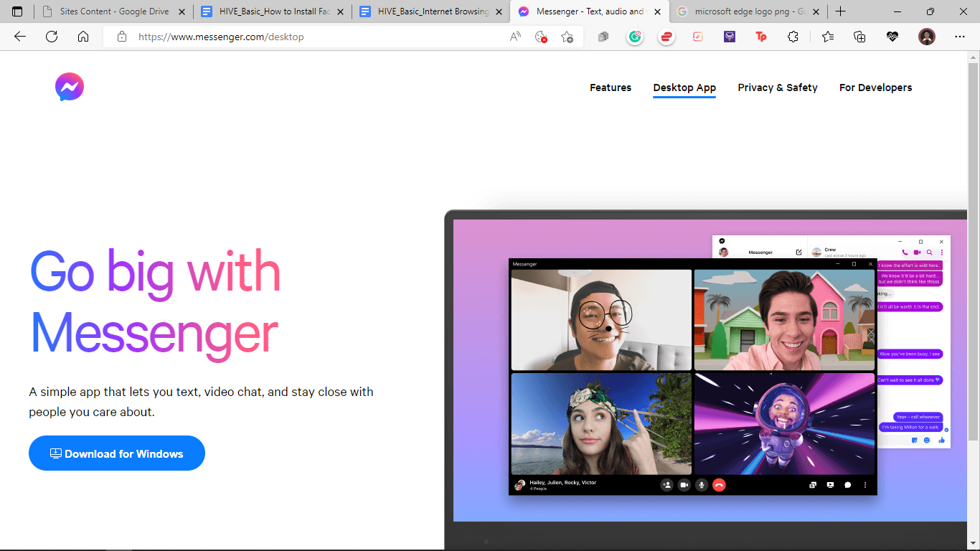Screen dimensions: 980x551
Task: Switch to Sites Content - Google Drive tab
Action: [113, 11]
